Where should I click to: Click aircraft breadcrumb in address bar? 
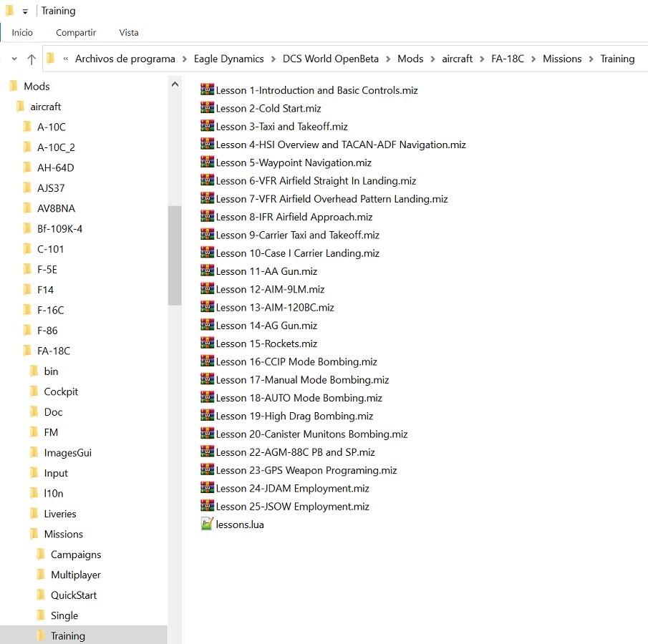[457, 59]
